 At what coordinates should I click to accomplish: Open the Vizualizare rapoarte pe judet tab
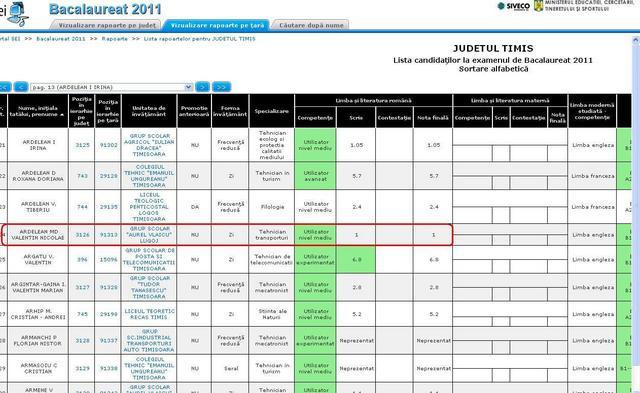[107, 25]
